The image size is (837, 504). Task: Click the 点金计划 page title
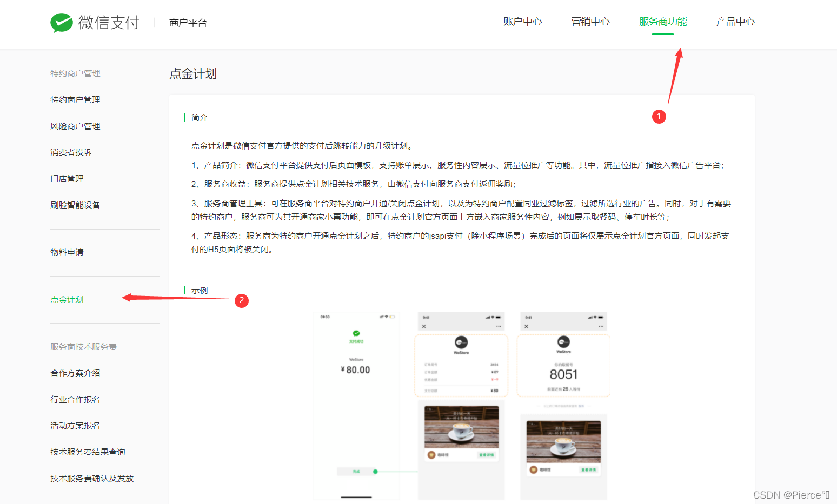click(193, 74)
